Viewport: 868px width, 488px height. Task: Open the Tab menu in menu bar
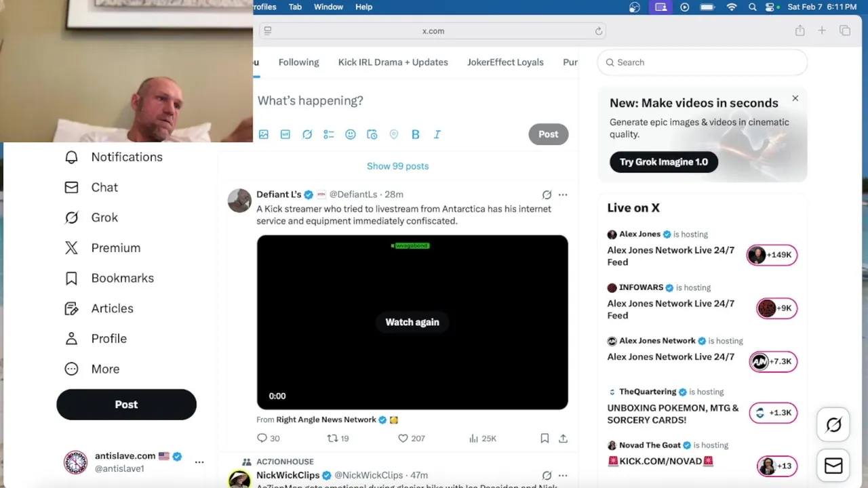[295, 7]
